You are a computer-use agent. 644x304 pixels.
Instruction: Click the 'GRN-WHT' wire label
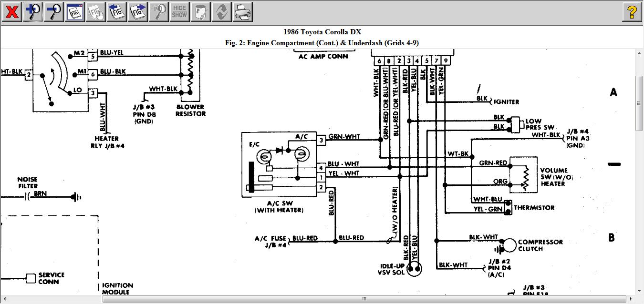[x=344, y=136]
